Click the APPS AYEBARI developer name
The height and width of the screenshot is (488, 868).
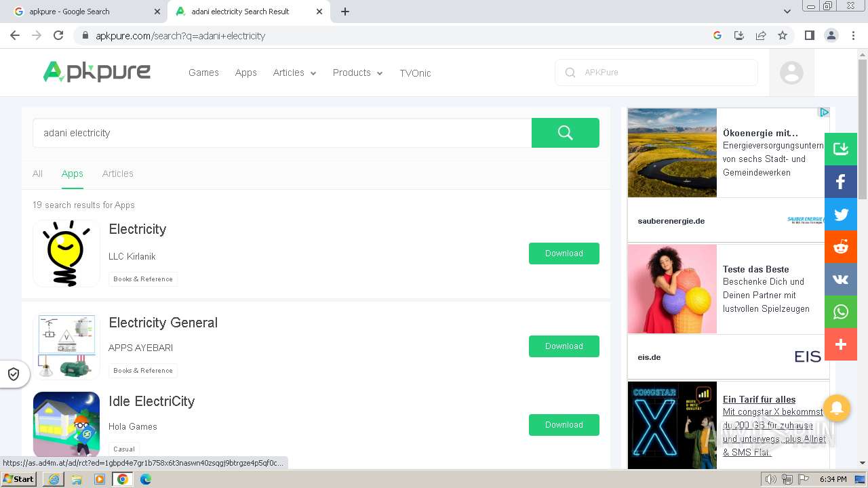(141, 348)
